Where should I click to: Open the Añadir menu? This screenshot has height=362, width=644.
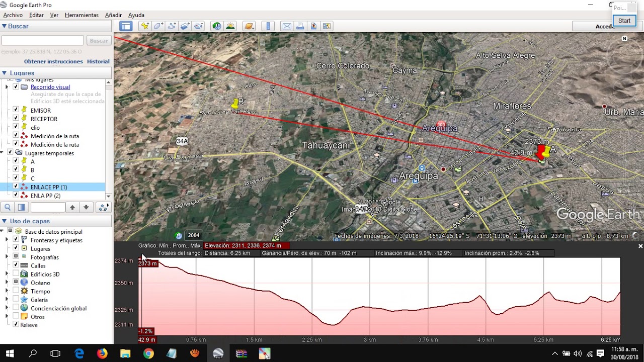point(113,15)
